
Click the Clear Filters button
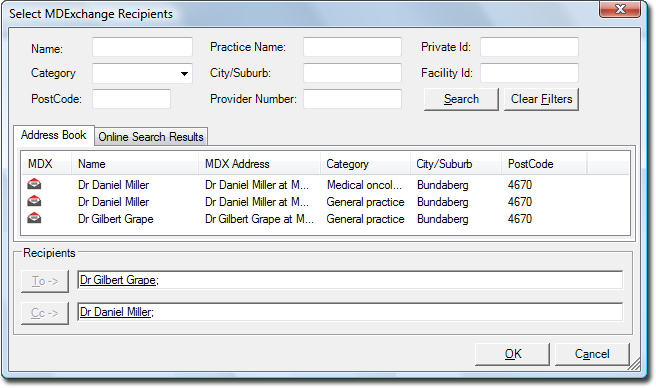[541, 99]
